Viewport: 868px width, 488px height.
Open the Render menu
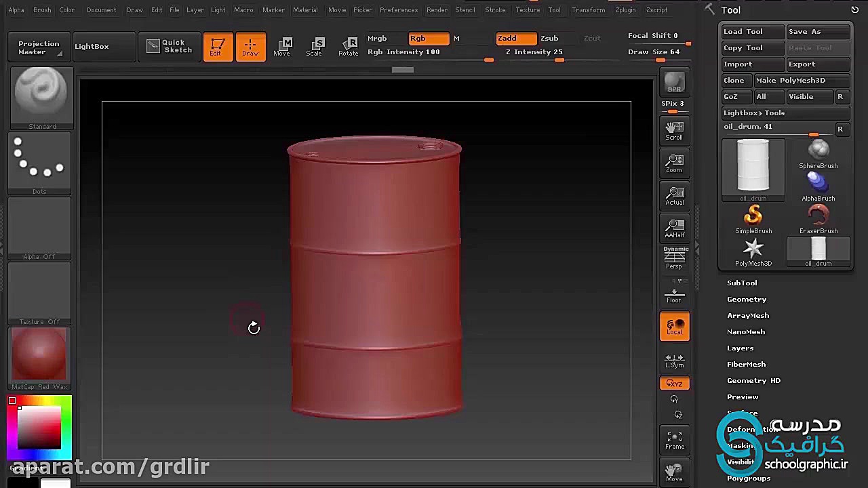pos(437,10)
